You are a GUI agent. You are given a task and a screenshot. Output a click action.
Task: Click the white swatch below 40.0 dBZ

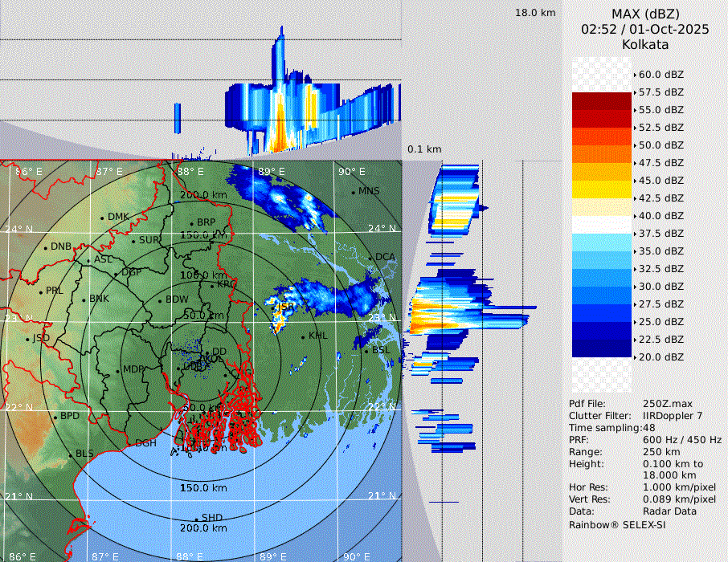pos(601,224)
